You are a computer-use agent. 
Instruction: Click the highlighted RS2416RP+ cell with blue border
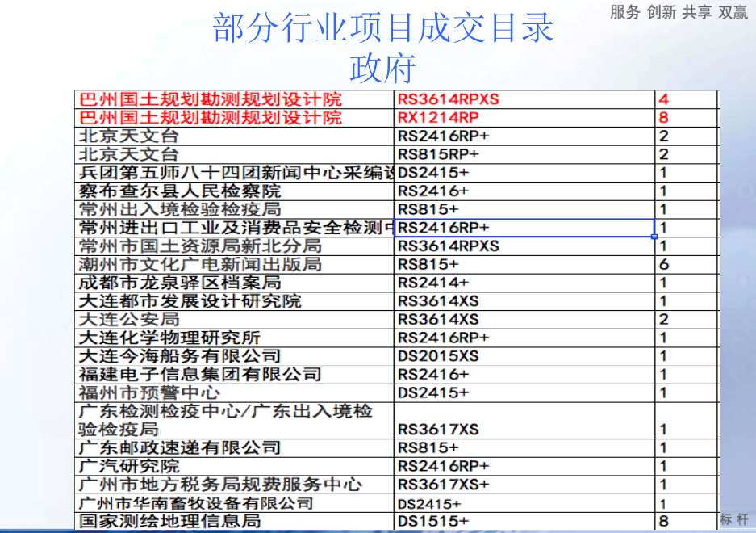tap(524, 228)
